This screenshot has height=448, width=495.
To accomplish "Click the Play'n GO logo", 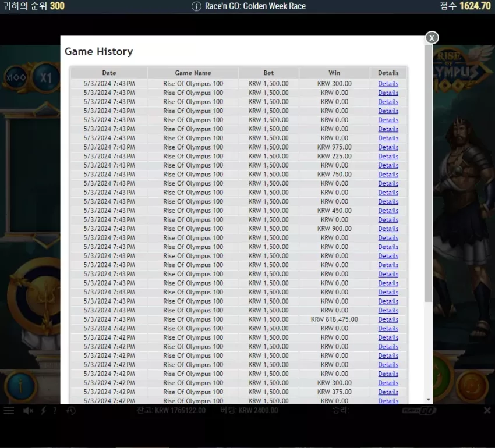I will 419,410.
